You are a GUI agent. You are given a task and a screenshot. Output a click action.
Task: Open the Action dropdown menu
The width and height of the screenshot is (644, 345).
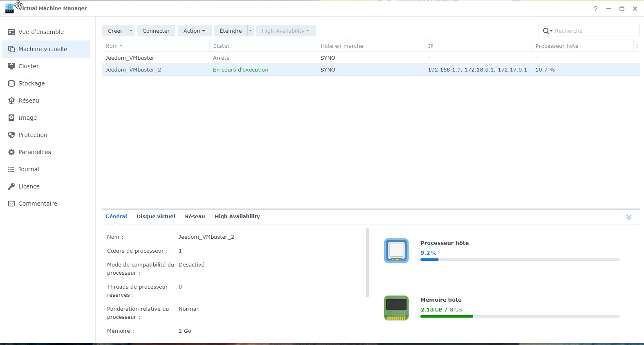tap(194, 31)
